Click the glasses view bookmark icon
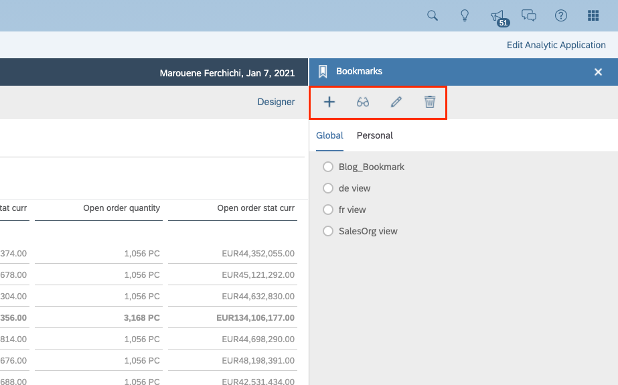 click(363, 102)
